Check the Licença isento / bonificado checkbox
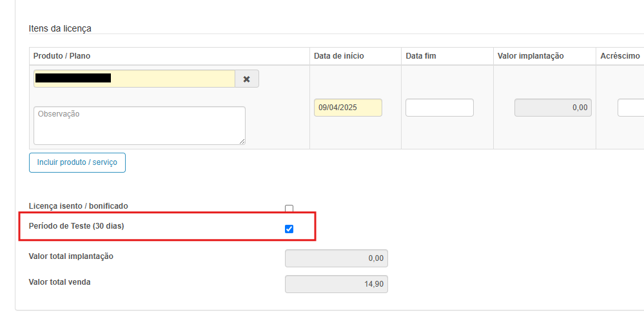The width and height of the screenshot is (644, 315). pyautogui.click(x=289, y=209)
